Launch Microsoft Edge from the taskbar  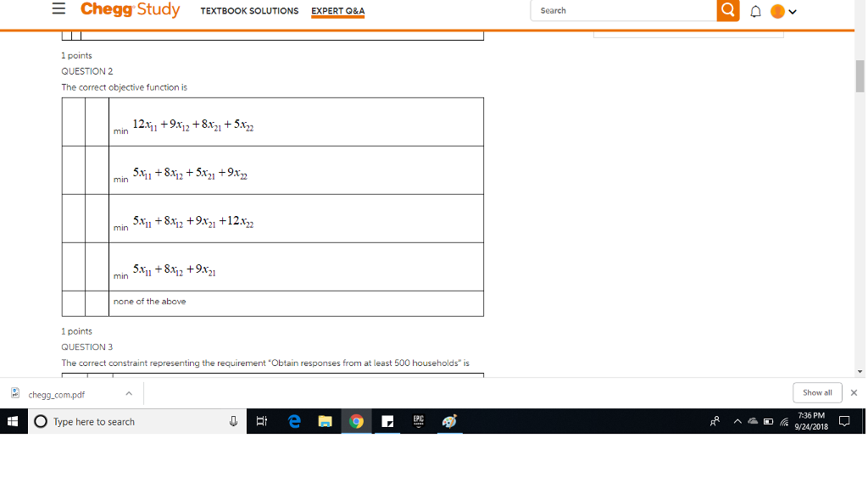[x=294, y=421]
